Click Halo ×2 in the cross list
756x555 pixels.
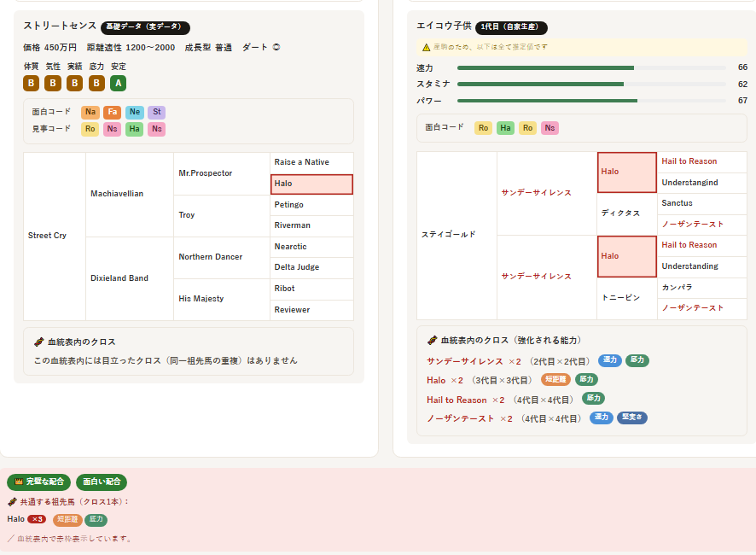445,381
